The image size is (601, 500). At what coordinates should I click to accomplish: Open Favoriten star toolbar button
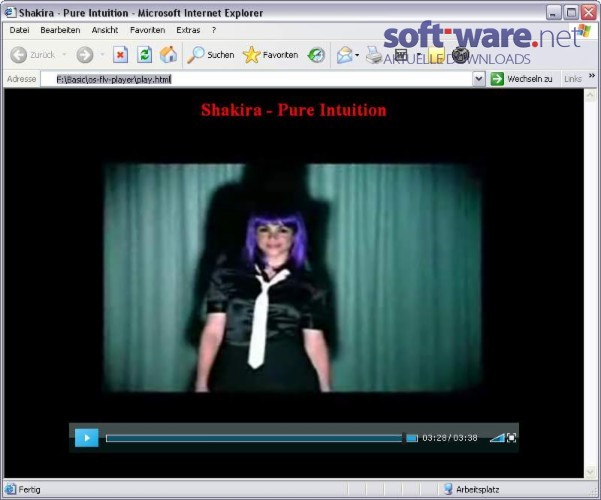[271, 55]
